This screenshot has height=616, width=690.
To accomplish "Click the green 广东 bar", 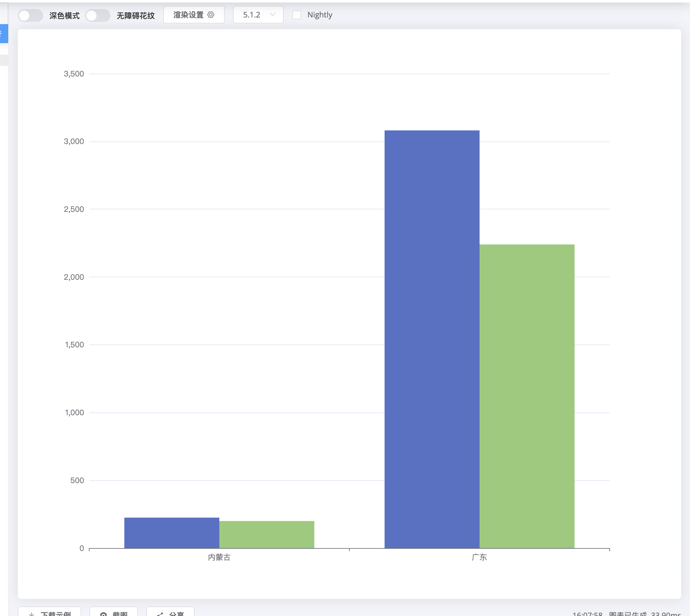I will click(x=527, y=396).
